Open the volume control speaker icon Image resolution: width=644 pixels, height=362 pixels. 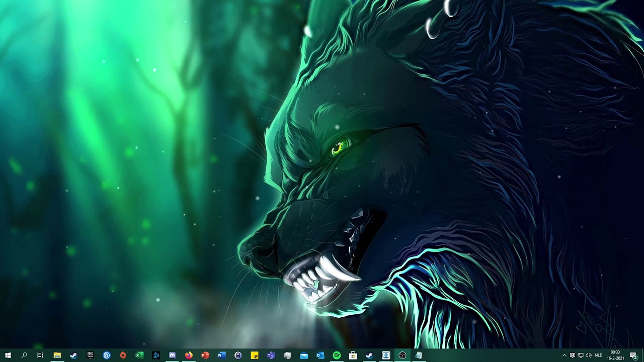point(589,355)
